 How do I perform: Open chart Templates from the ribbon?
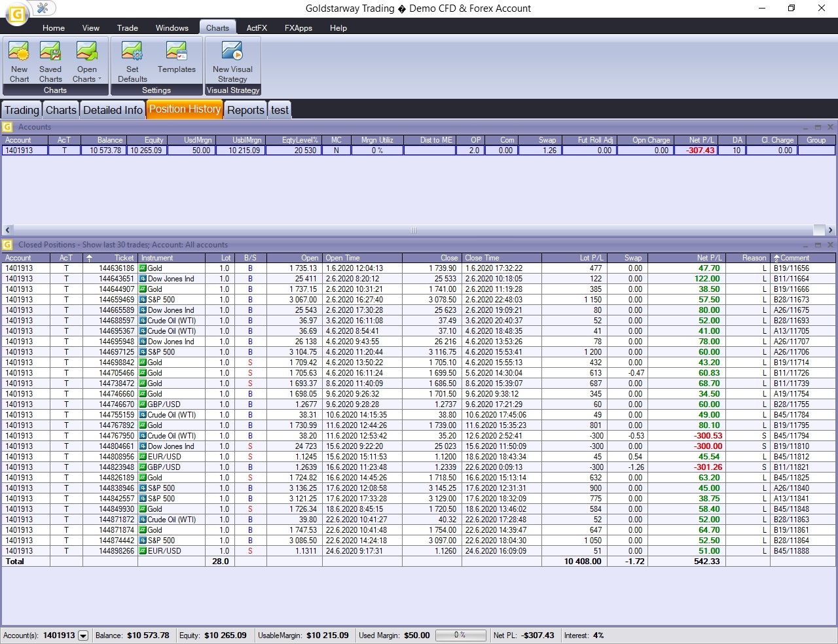pos(176,58)
